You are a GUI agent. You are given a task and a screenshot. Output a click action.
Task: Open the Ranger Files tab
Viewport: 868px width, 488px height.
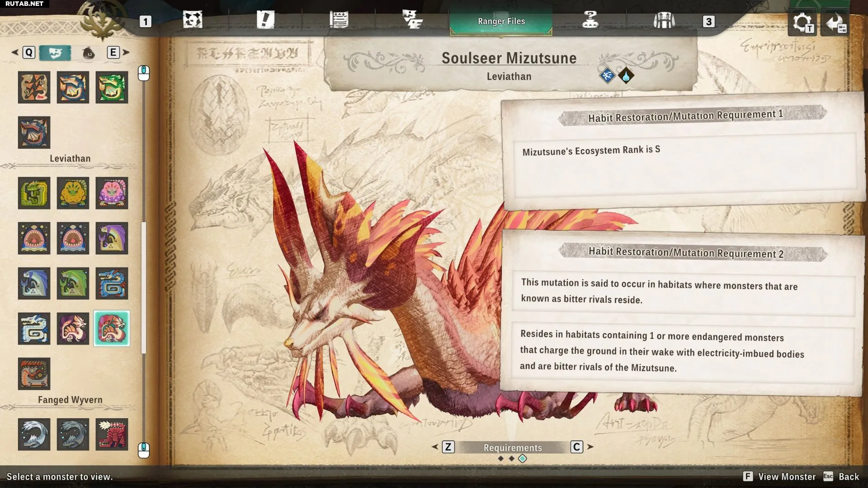[501, 21]
